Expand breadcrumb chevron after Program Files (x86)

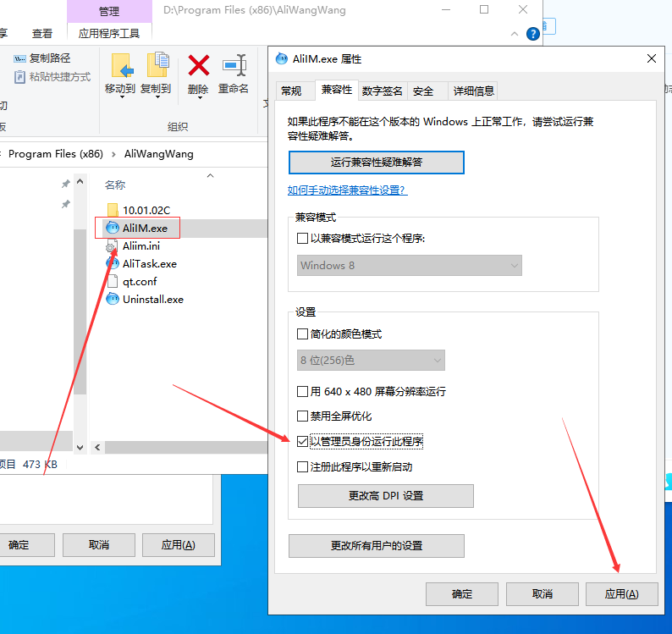(113, 154)
